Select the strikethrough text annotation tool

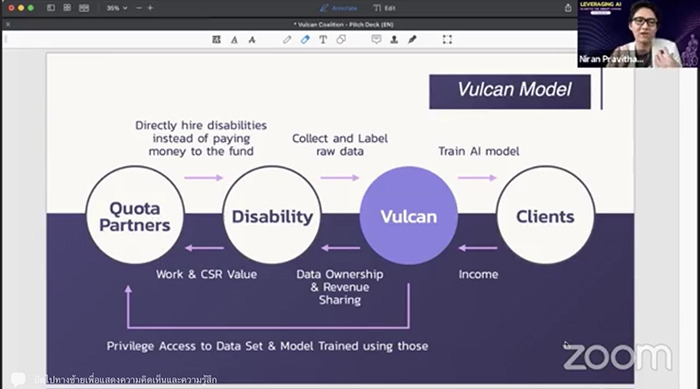point(252,40)
